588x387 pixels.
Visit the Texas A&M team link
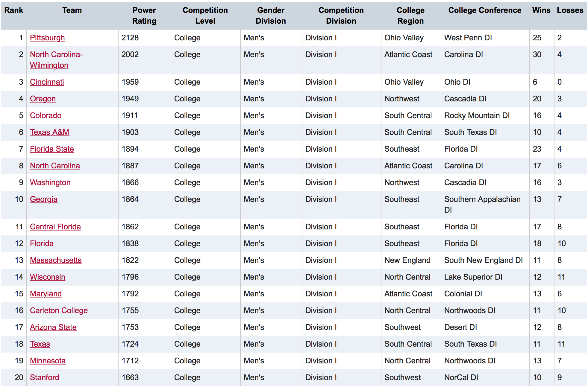pyautogui.click(x=49, y=132)
